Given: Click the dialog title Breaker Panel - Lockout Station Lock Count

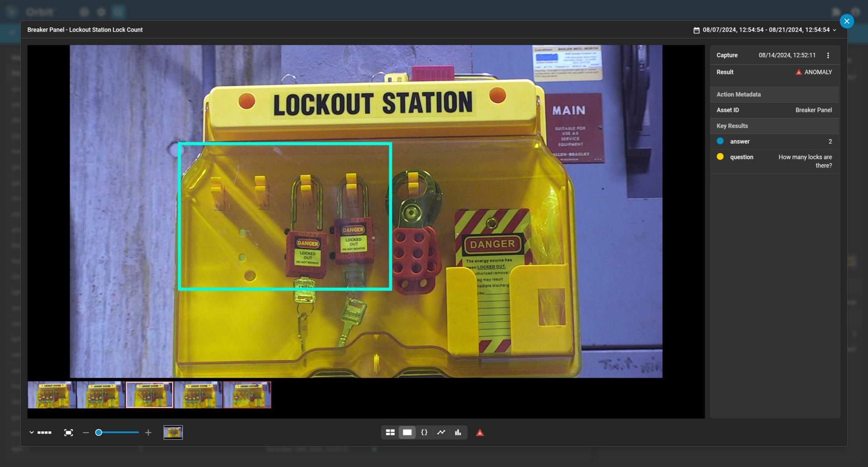Looking at the screenshot, I should click(85, 30).
